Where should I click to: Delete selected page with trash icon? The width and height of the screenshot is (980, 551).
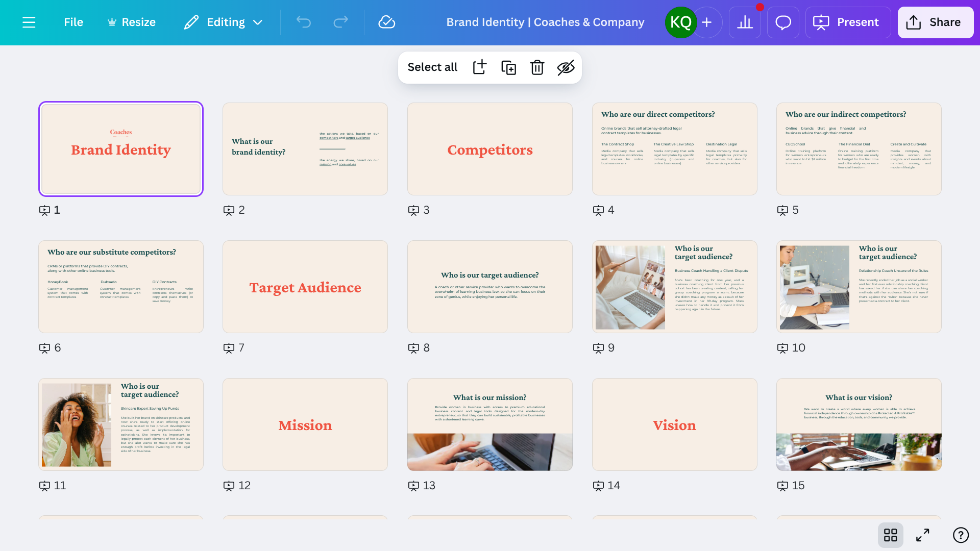pyautogui.click(x=537, y=67)
